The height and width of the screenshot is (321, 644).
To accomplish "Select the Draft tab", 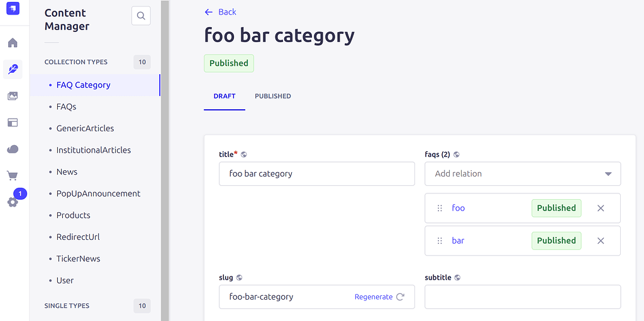I will [225, 96].
